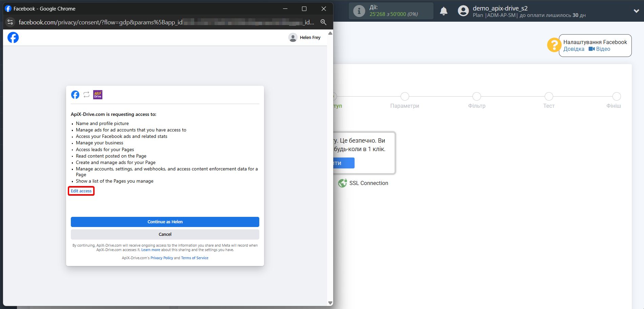
Task: Click the video camera icon next to Відео
Action: pos(592,49)
